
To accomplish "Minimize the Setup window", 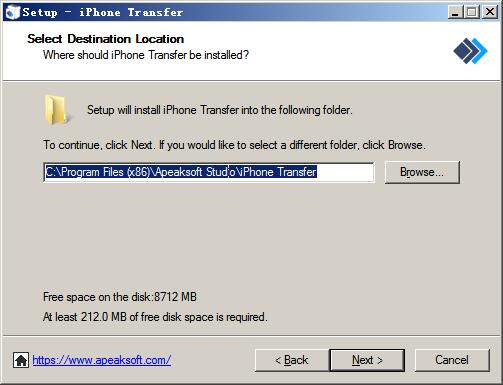I will (455, 12).
